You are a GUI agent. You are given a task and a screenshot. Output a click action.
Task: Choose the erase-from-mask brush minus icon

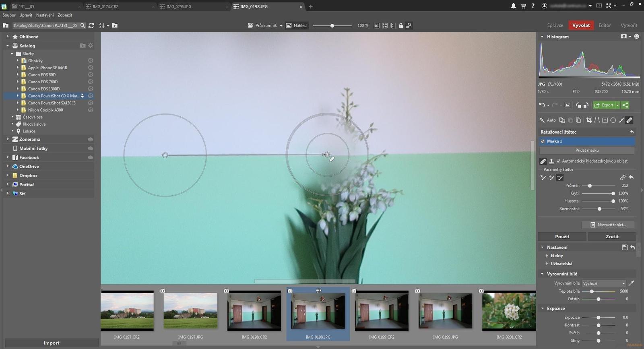click(560, 178)
